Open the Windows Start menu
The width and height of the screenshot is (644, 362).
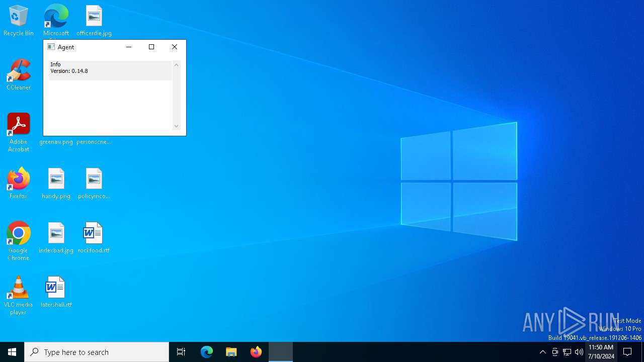tap(12, 352)
